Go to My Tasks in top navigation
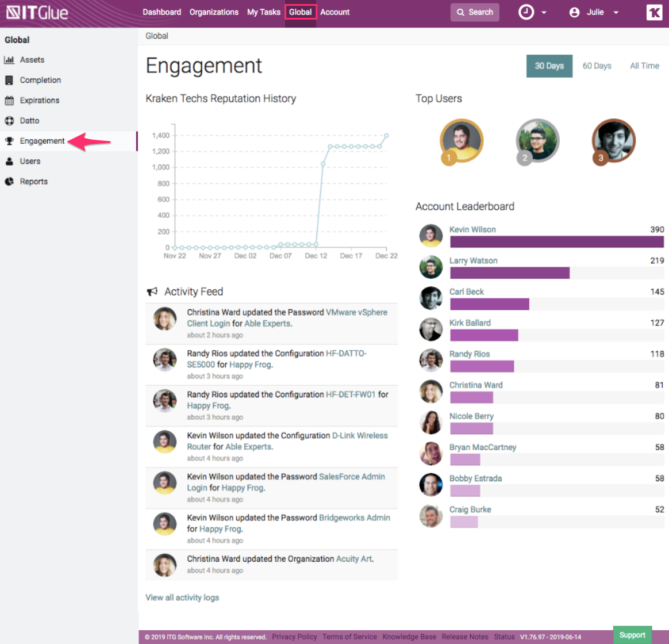This screenshot has height=644, width=669. pos(264,12)
